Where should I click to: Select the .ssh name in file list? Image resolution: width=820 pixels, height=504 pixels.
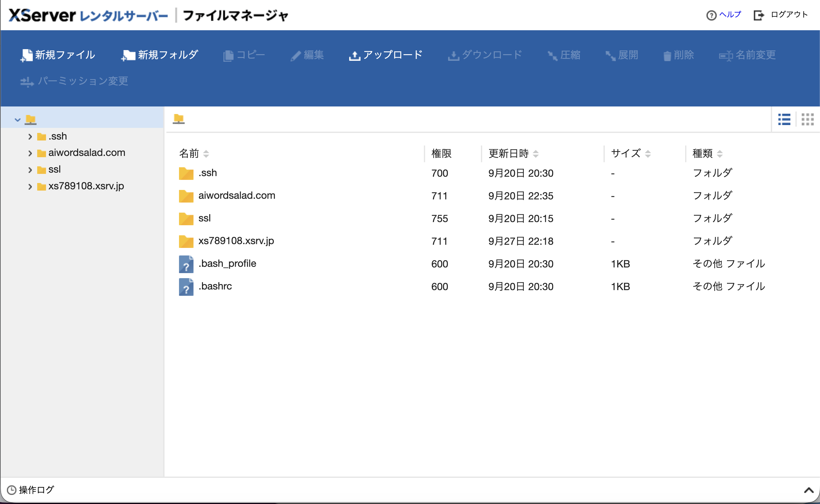208,173
